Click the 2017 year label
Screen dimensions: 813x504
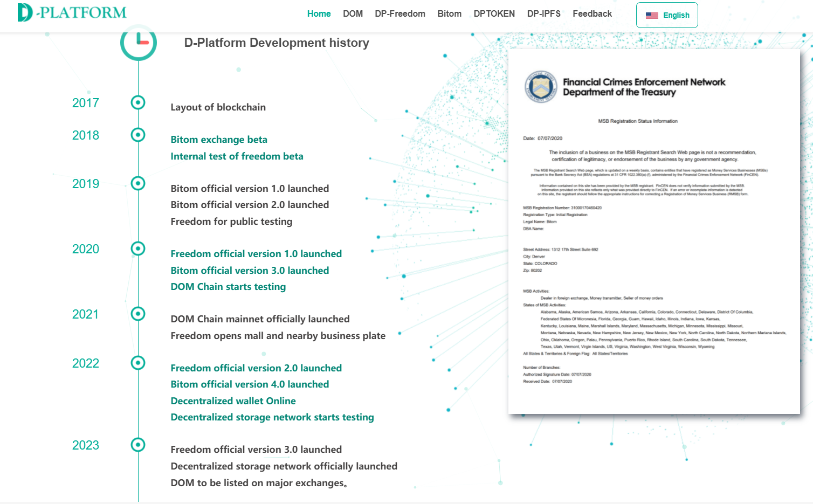click(x=86, y=103)
